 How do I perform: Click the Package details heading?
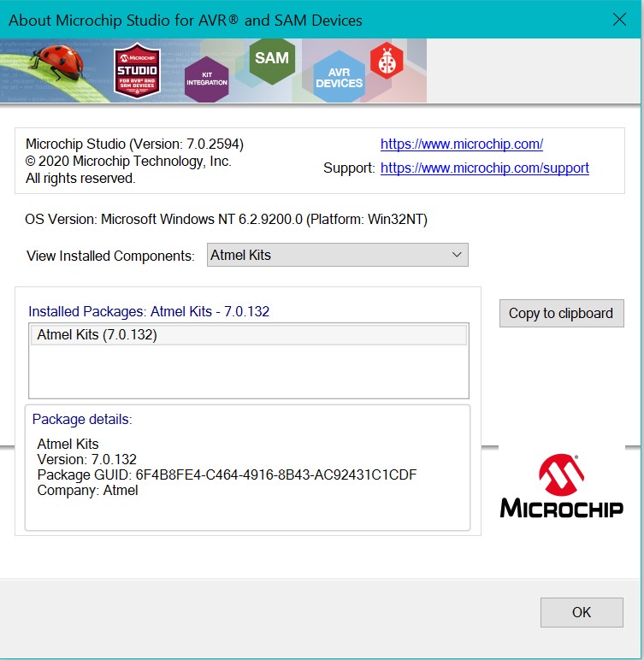(x=82, y=419)
